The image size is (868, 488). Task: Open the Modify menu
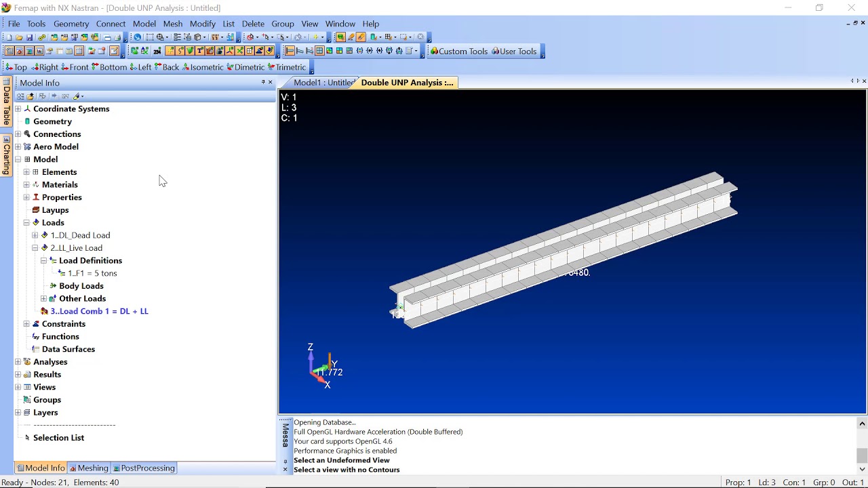coord(203,24)
